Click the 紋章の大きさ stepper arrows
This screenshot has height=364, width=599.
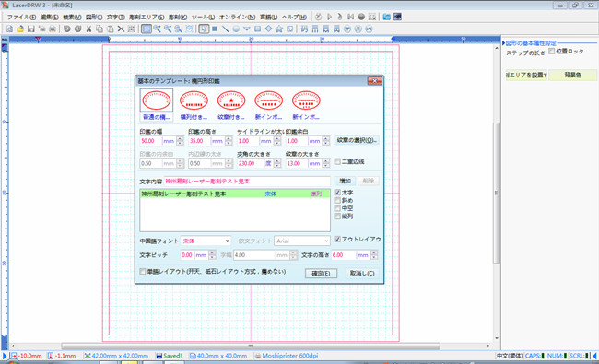click(x=326, y=163)
